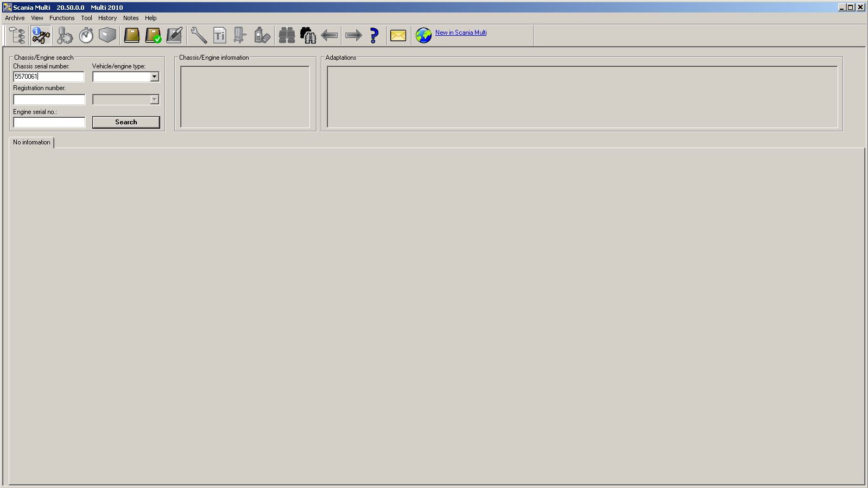868x488 pixels.
Task: Open the oil bottle fluids icon
Action: [x=262, y=35]
